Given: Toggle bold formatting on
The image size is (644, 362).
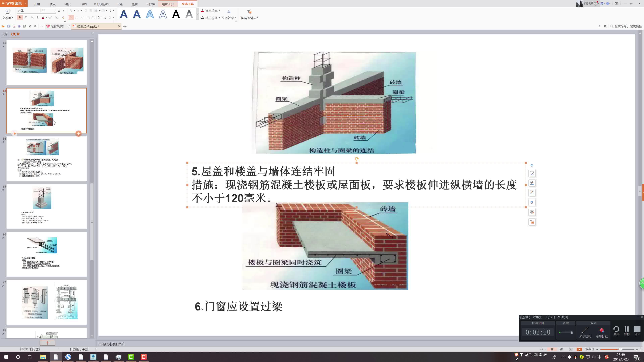Looking at the screenshot, I should [20, 17].
